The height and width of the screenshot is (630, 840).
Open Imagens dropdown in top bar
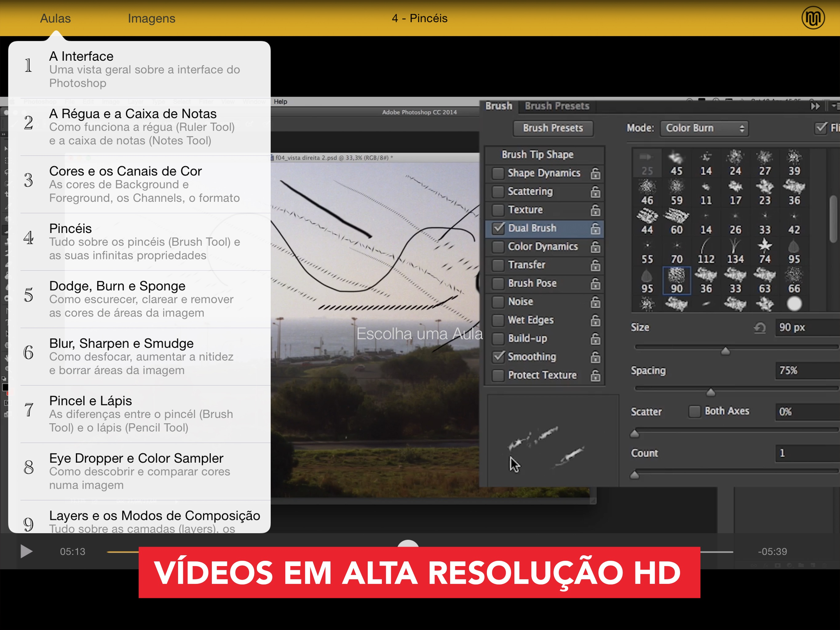(151, 18)
